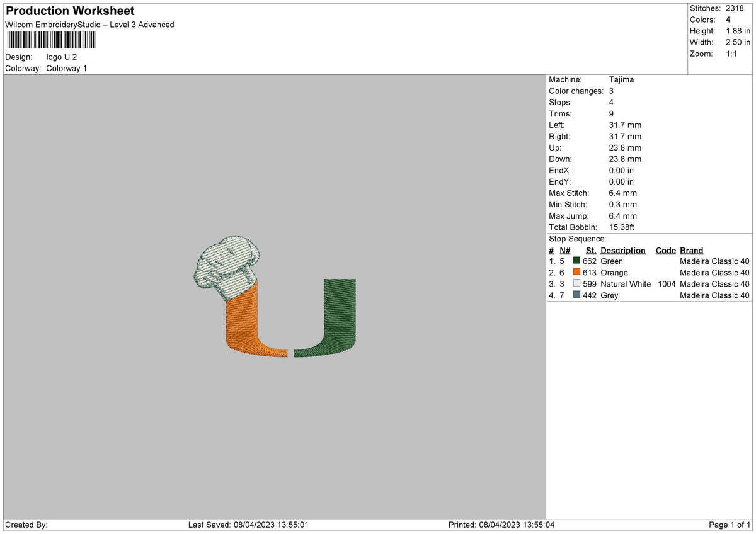Click the 'Colorway 1' value

(x=67, y=68)
